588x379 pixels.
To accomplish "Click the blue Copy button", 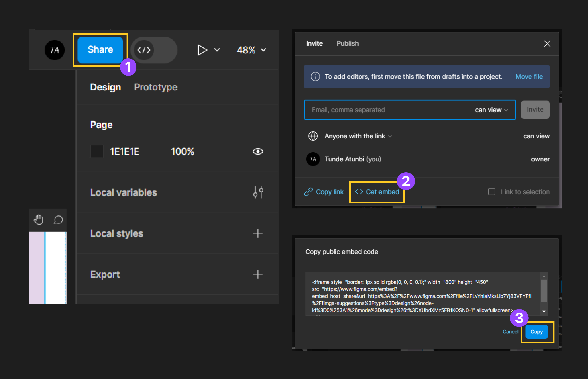I will [536, 332].
